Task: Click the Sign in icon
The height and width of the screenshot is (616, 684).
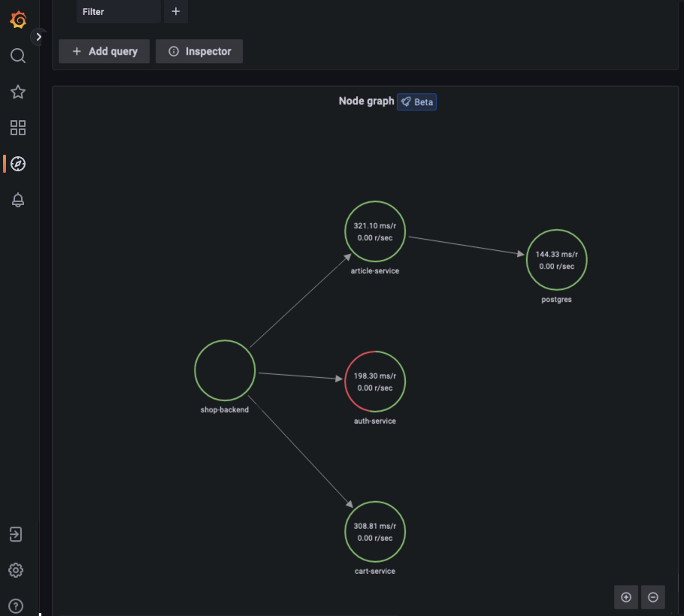Action: click(x=17, y=534)
